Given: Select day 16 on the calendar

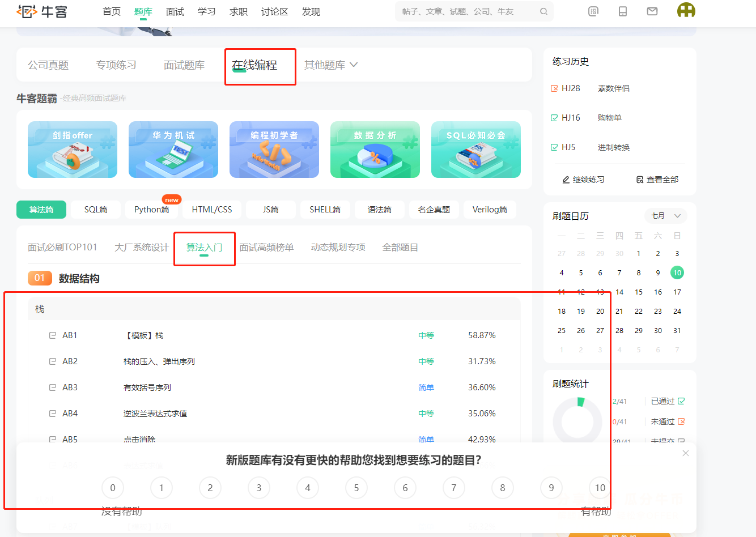Looking at the screenshot, I should click(658, 292).
